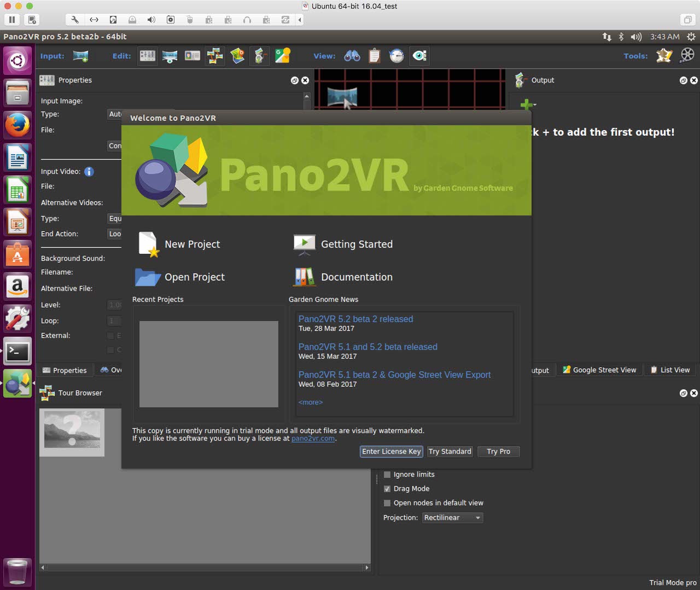Click the Open Project folder icon
Viewport: 700px width, 590px height.
click(148, 277)
